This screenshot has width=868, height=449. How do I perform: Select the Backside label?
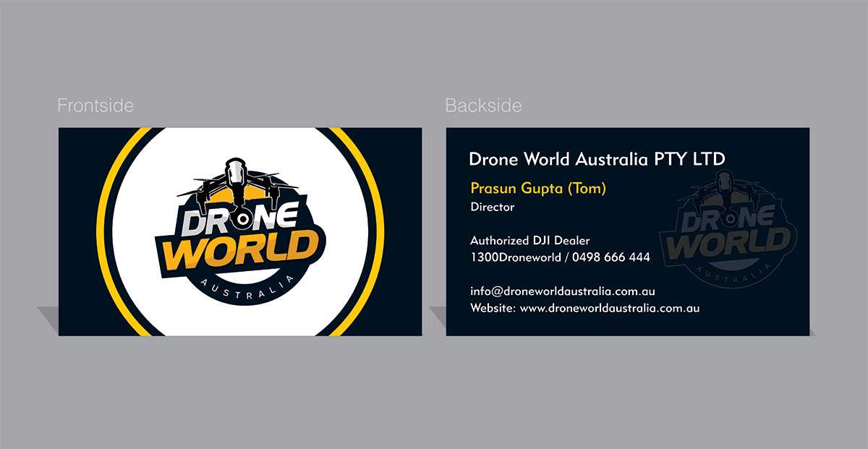click(x=484, y=105)
